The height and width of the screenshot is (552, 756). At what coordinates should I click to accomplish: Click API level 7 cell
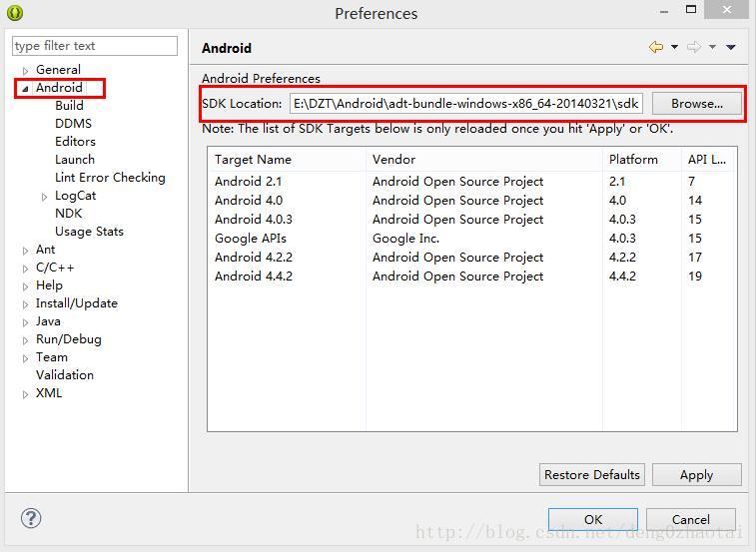692,182
